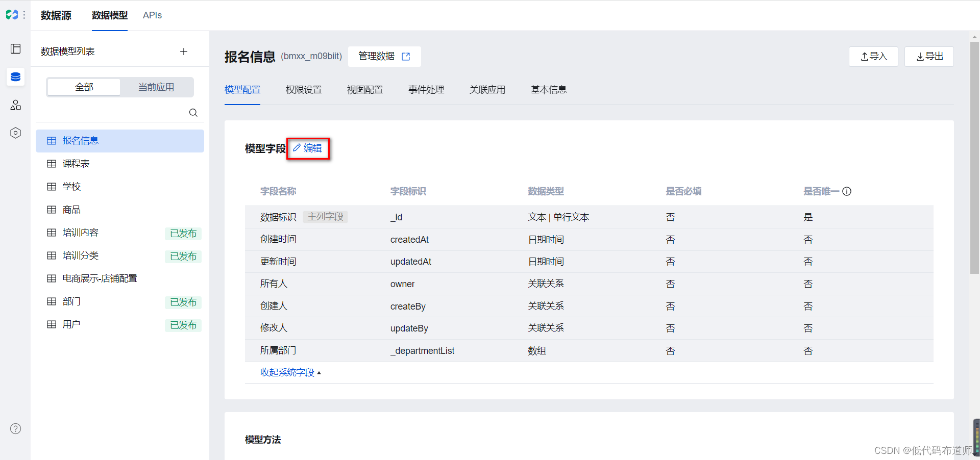Viewport: 980px width, 460px height.
Task: Click the app logo icon at top left
Action: 12,15
